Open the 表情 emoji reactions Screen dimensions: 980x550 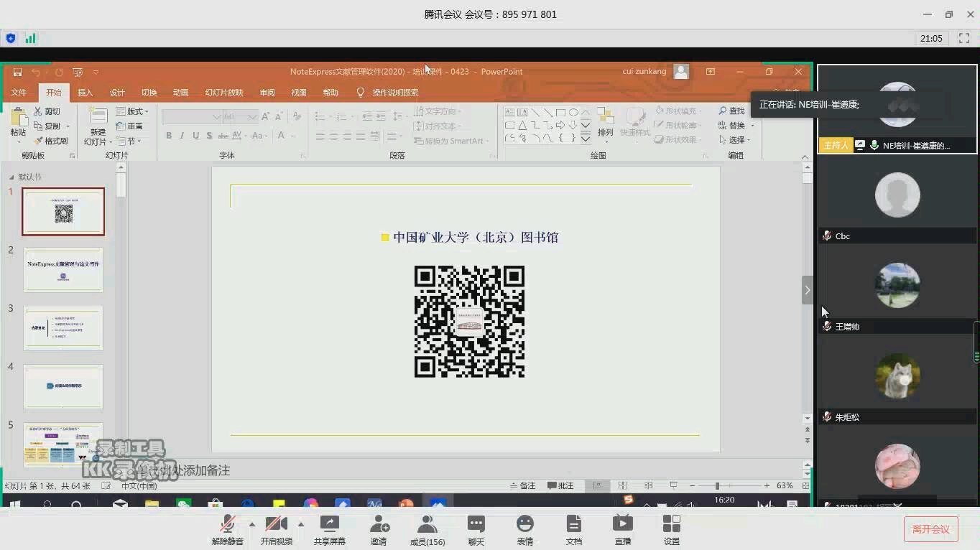click(x=525, y=531)
